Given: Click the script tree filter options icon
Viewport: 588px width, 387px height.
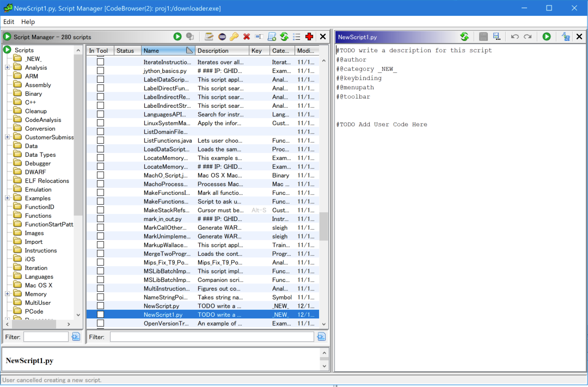Looking at the screenshot, I should click(x=76, y=337).
